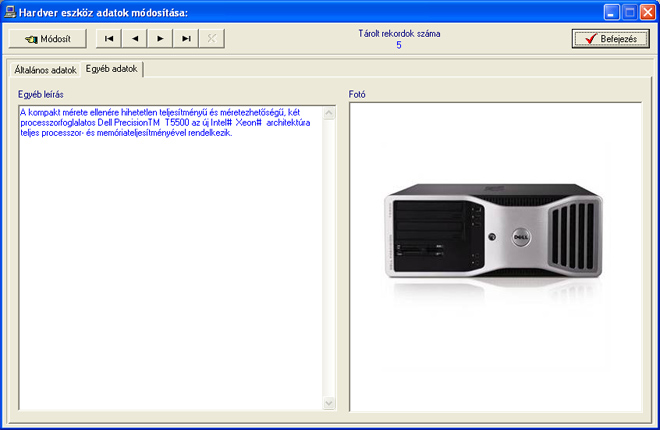The image size is (660, 430).
Task: Switch to the Általános adatok tab
Action: (x=45, y=70)
